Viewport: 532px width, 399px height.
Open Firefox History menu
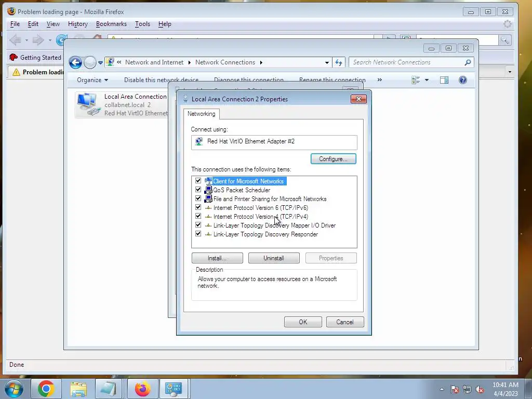[x=78, y=24]
